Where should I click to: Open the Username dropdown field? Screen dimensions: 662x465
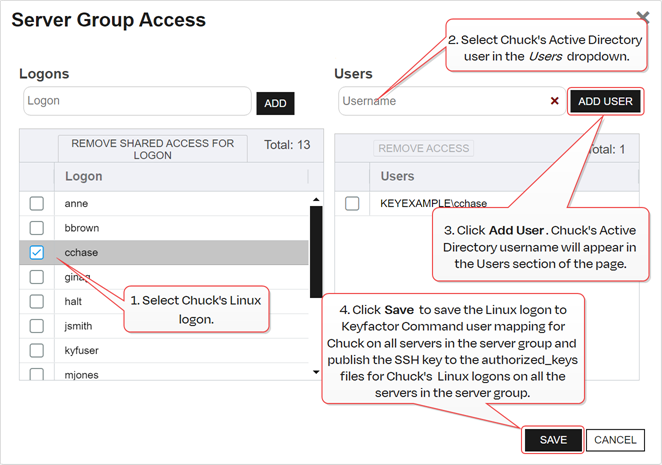pos(440,101)
